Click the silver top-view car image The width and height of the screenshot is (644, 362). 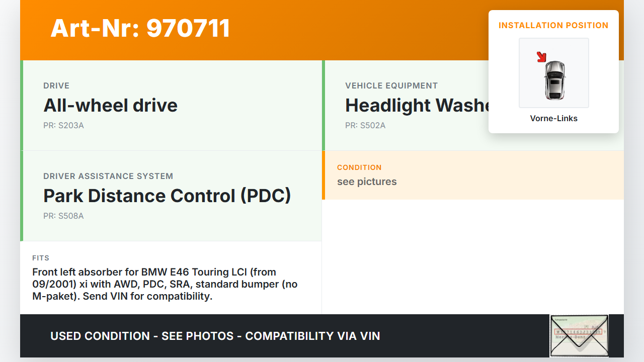pos(555,80)
